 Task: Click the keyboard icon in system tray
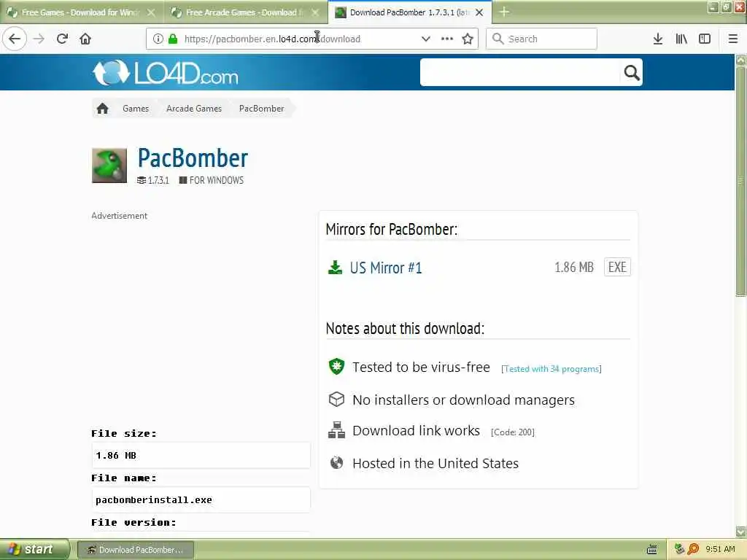[652, 550]
